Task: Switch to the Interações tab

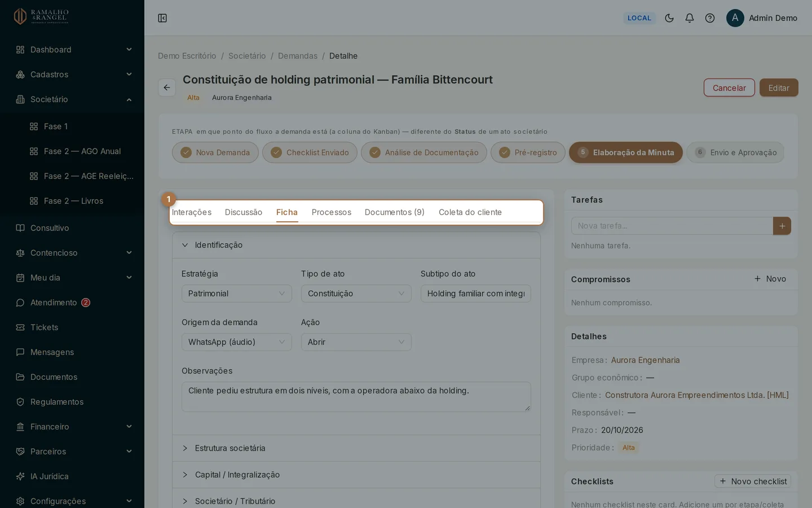Action: 192,212
